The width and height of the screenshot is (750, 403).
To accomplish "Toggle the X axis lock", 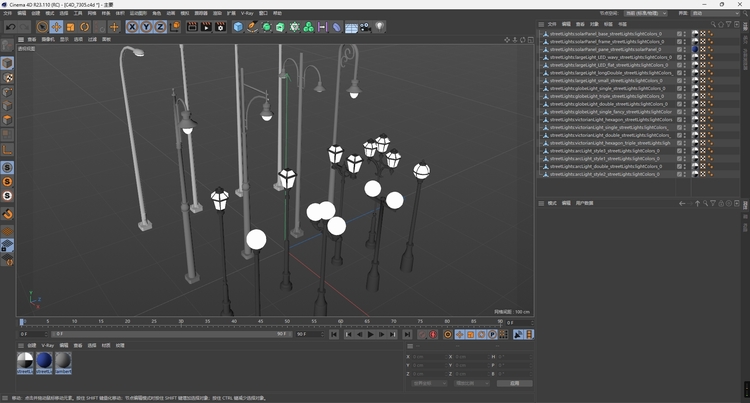I will (132, 27).
